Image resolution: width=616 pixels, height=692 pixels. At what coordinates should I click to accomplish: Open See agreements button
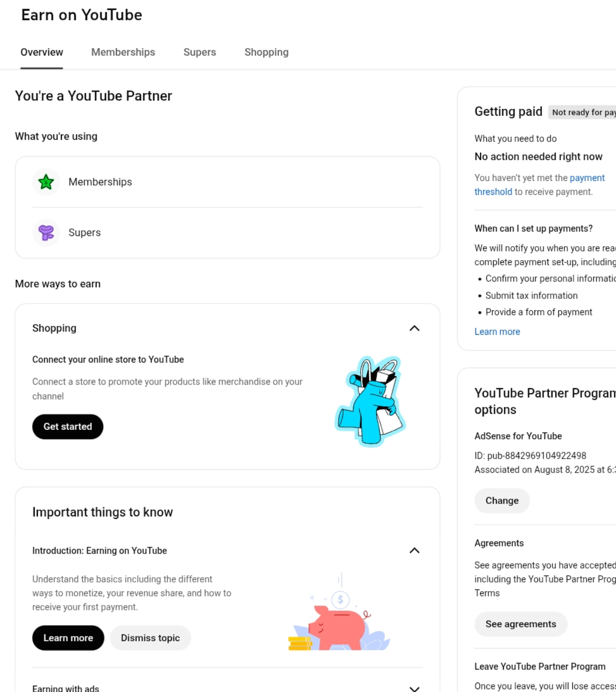pyautogui.click(x=520, y=624)
